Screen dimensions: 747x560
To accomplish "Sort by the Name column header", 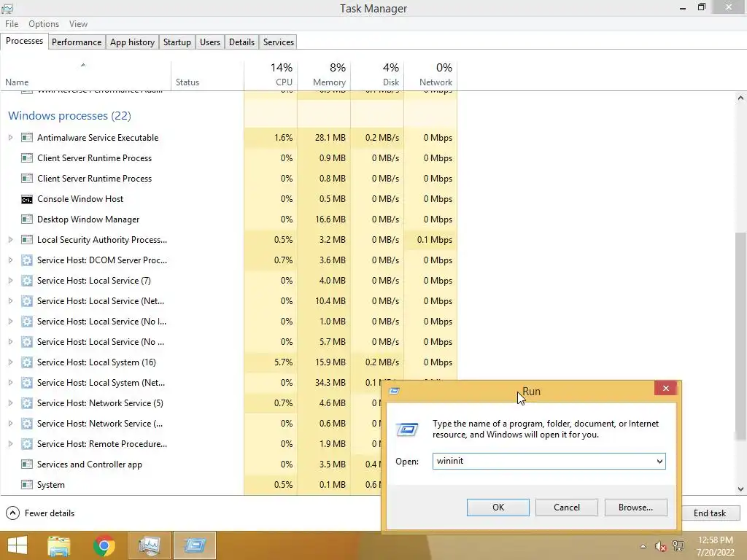I will 86,75.
